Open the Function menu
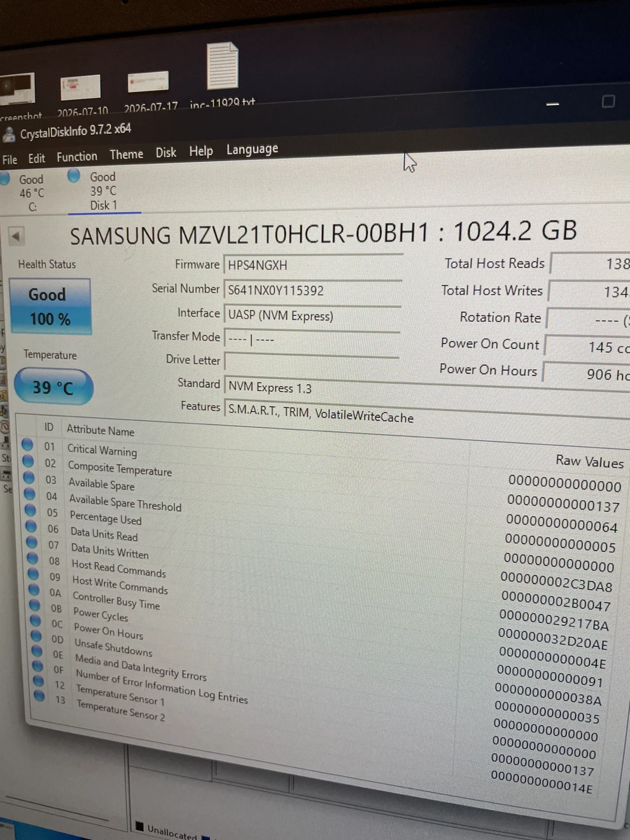630x840 pixels. (x=76, y=156)
